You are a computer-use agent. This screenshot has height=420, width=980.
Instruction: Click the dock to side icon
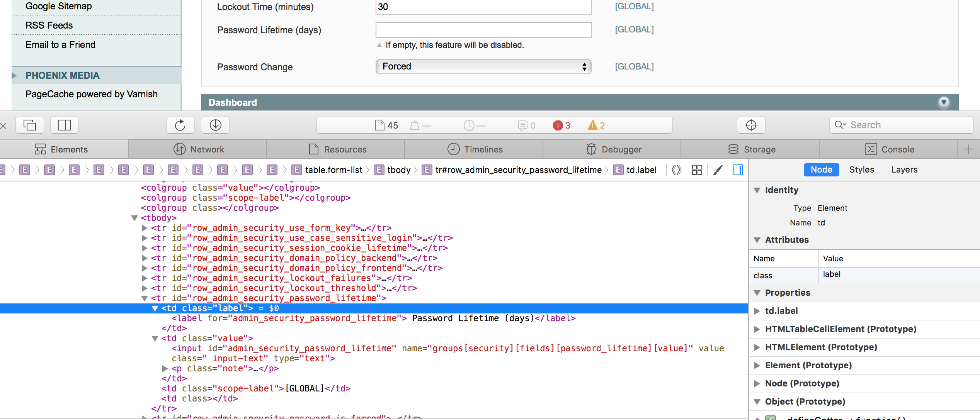[65, 125]
